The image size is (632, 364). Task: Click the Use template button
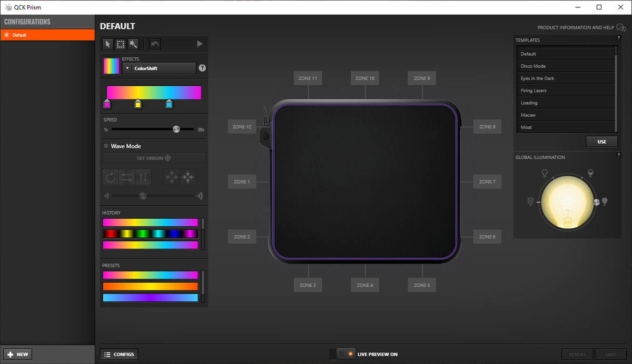click(602, 141)
